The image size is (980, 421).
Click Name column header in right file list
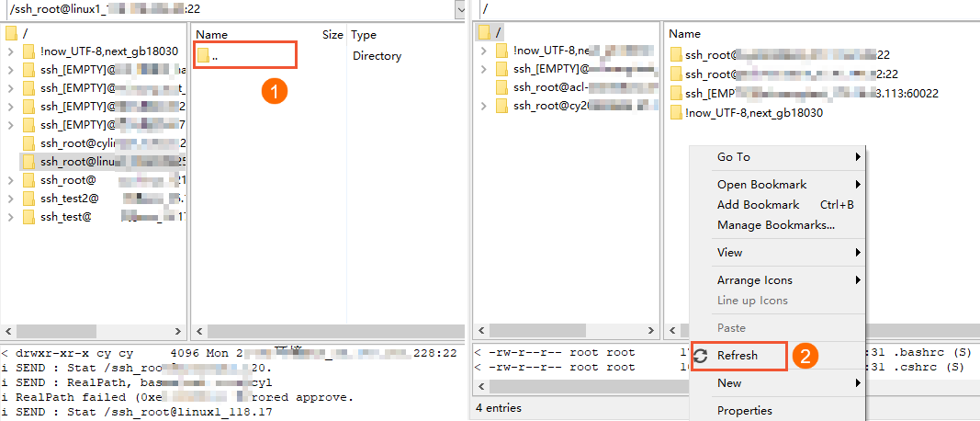pos(685,34)
